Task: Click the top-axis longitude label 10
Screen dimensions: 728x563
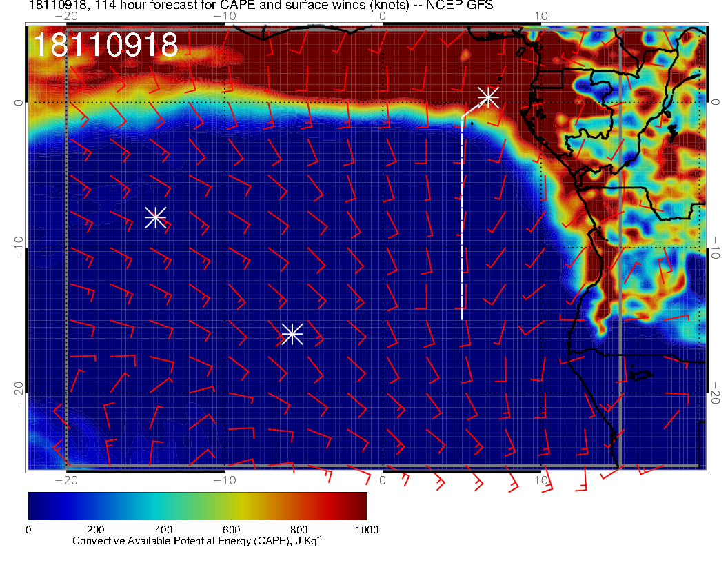Action: tap(541, 17)
